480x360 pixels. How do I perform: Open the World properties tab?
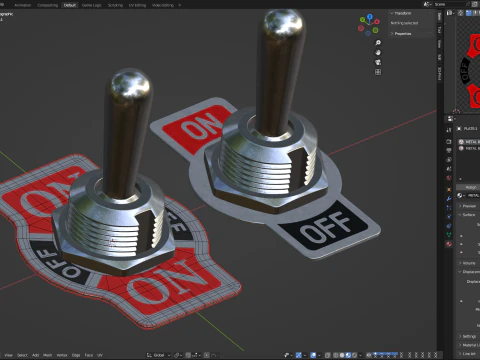449,178
